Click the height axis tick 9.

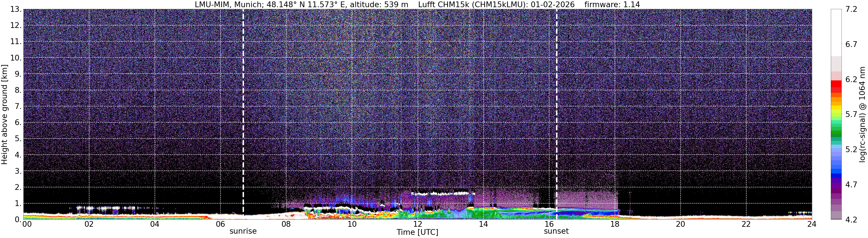(x=18, y=74)
